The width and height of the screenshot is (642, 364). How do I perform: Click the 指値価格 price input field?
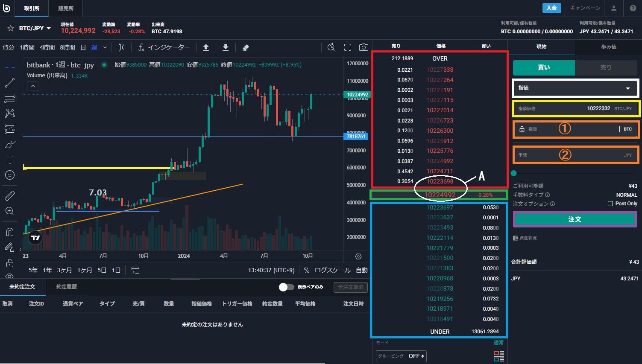(576, 108)
